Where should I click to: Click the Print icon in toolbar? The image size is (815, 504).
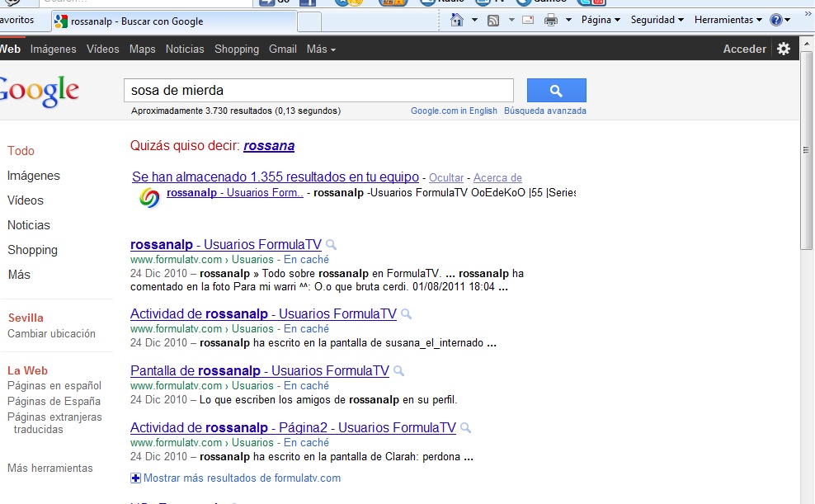[x=551, y=20]
